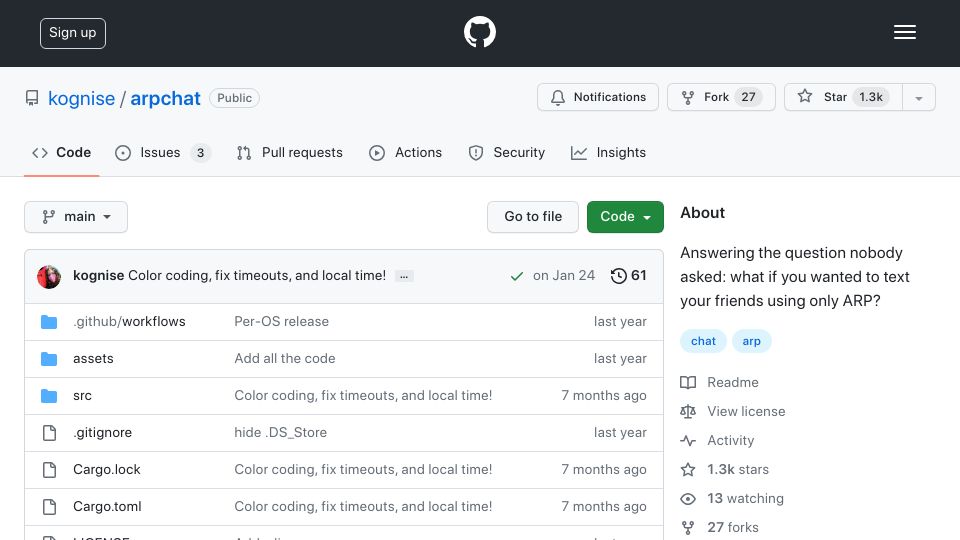960x540 pixels.
Task: Click the Fork 27 button
Action: coord(721,97)
